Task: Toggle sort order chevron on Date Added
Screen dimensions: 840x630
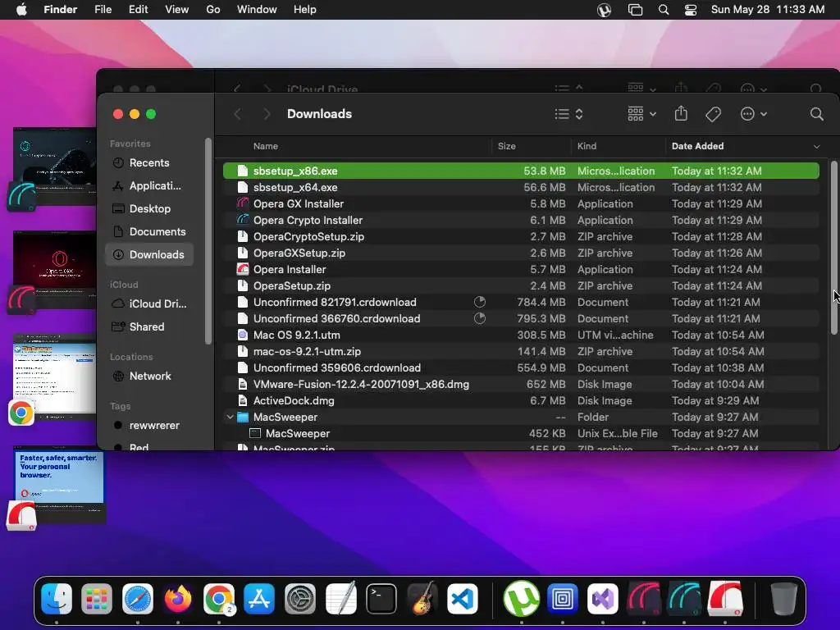Action: 816,146
